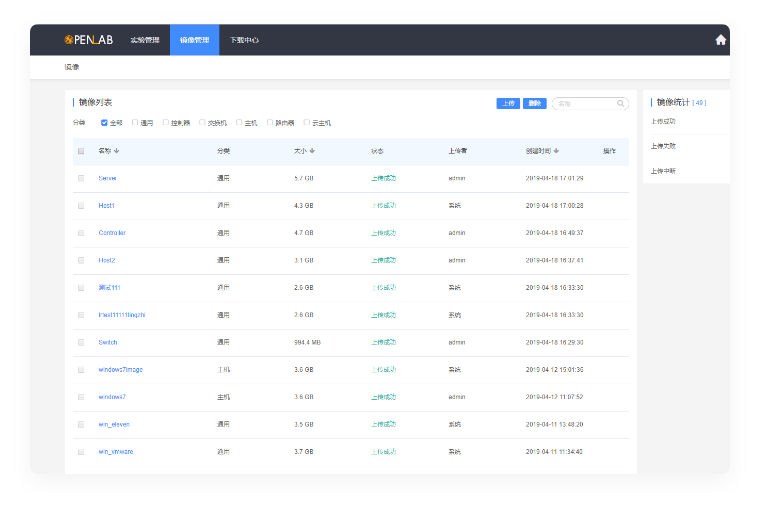This screenshot has height=510, width=760.
Task: Select the windows7image row checkbox
Action: pos(81,369)
